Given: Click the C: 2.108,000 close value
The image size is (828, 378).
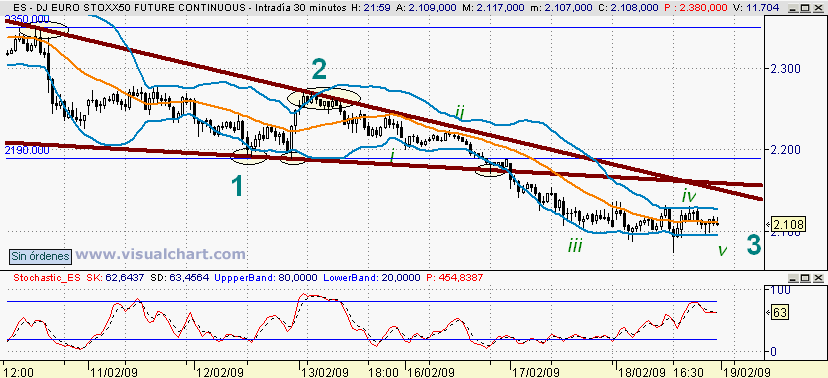Looking at the screenshot, I should pos(629,8).
